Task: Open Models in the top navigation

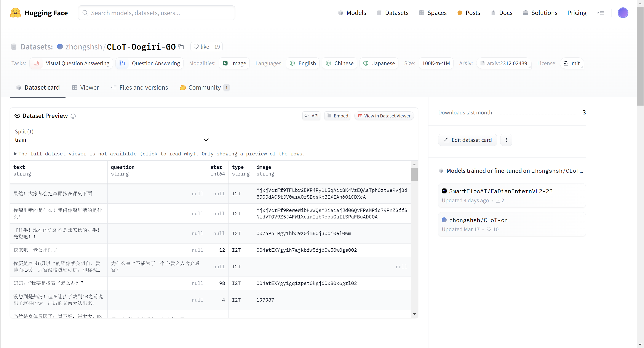Action: click(x=352, y=13)
